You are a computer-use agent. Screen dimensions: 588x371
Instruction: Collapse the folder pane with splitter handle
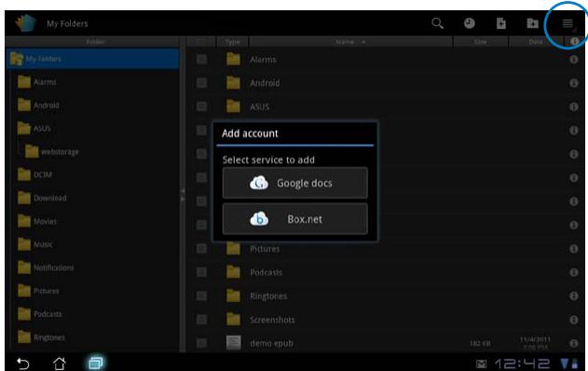pyautogui.click(x=183, y=195)
